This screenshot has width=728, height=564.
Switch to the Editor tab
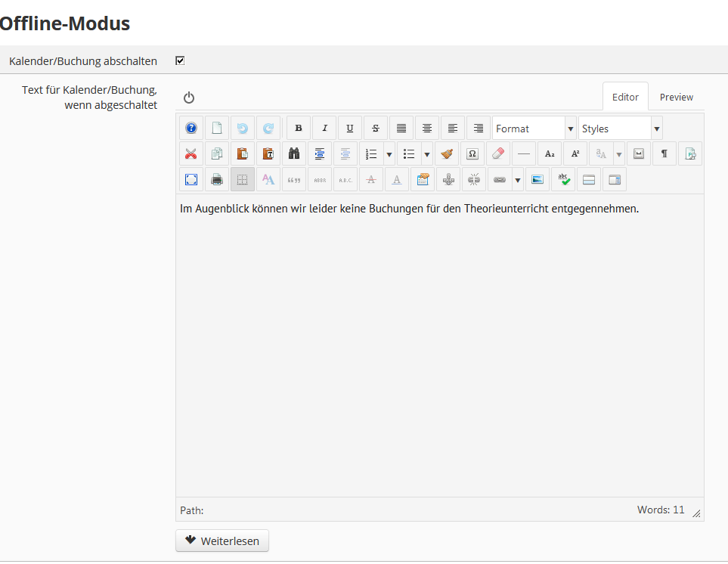point(625,97)
